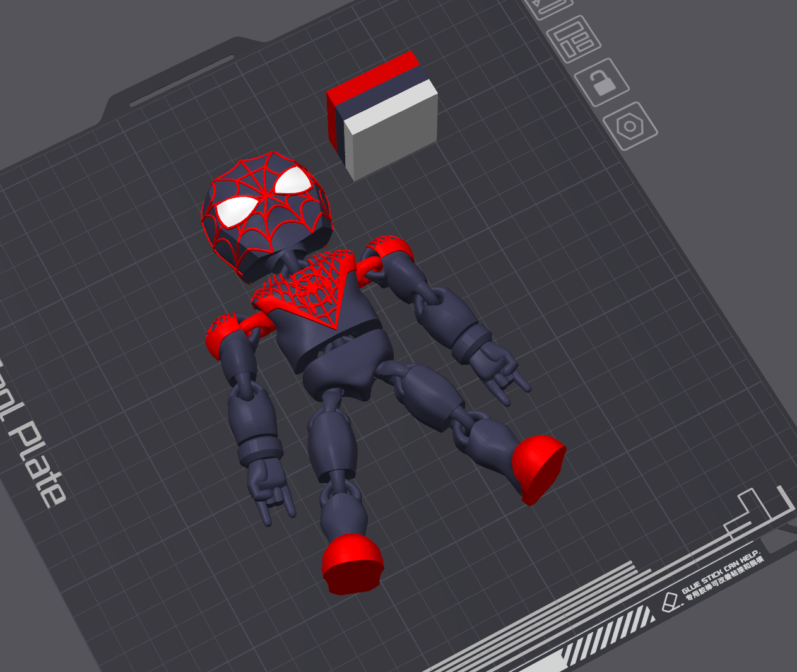
Task: Toggle the plate lock icon
Action: pyautogui.click(x=601, y=81)
